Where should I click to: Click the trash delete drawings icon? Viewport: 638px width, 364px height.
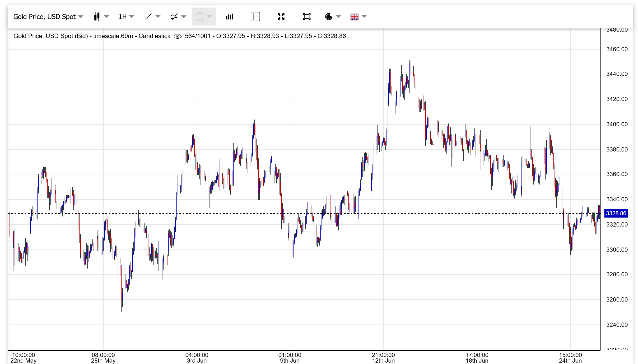200,17
